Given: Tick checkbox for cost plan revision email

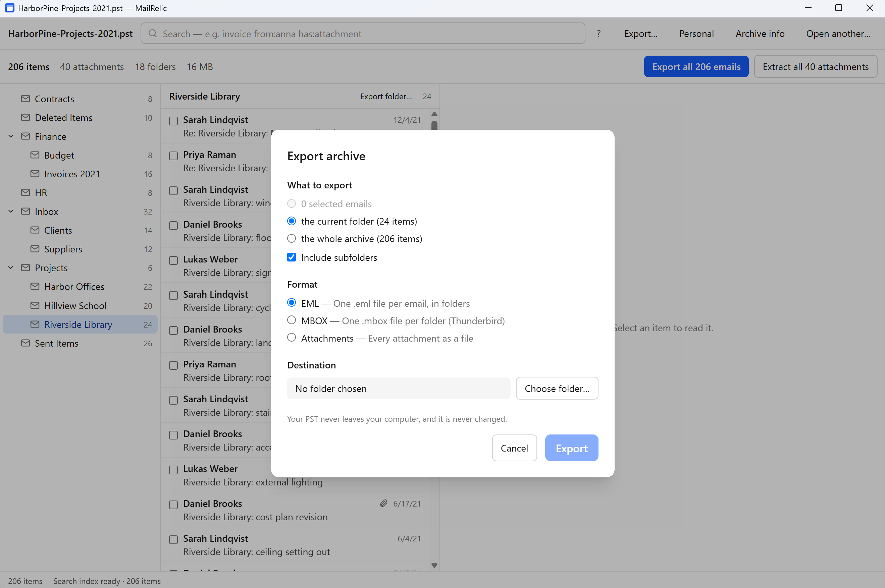Looking at the screenshot, I should pos(173,505).
